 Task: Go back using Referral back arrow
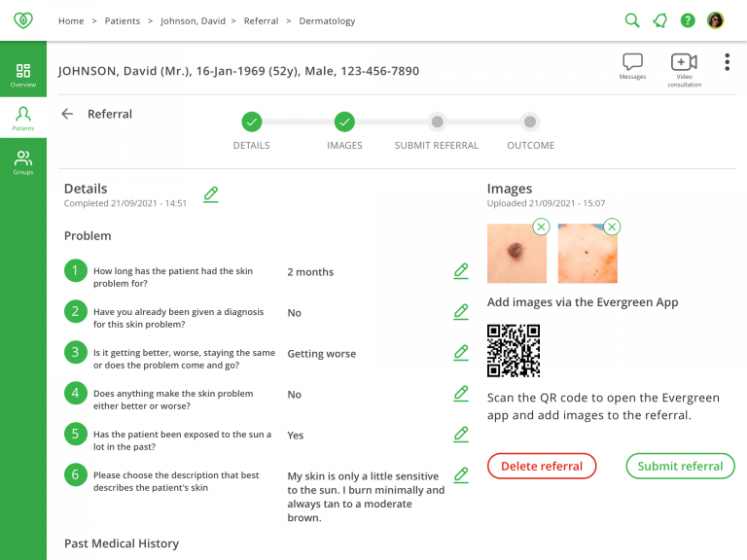(67, 114)
